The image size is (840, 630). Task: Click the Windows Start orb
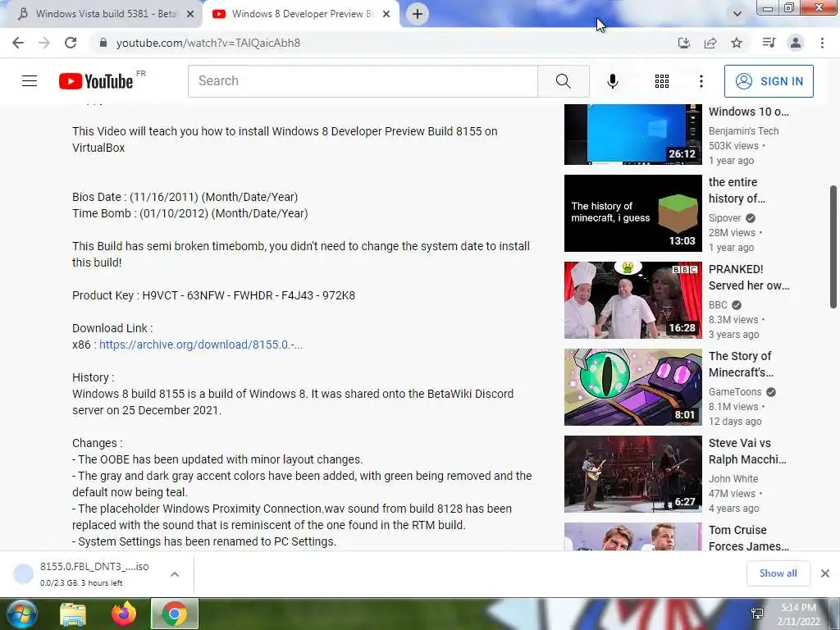point(21,614)
